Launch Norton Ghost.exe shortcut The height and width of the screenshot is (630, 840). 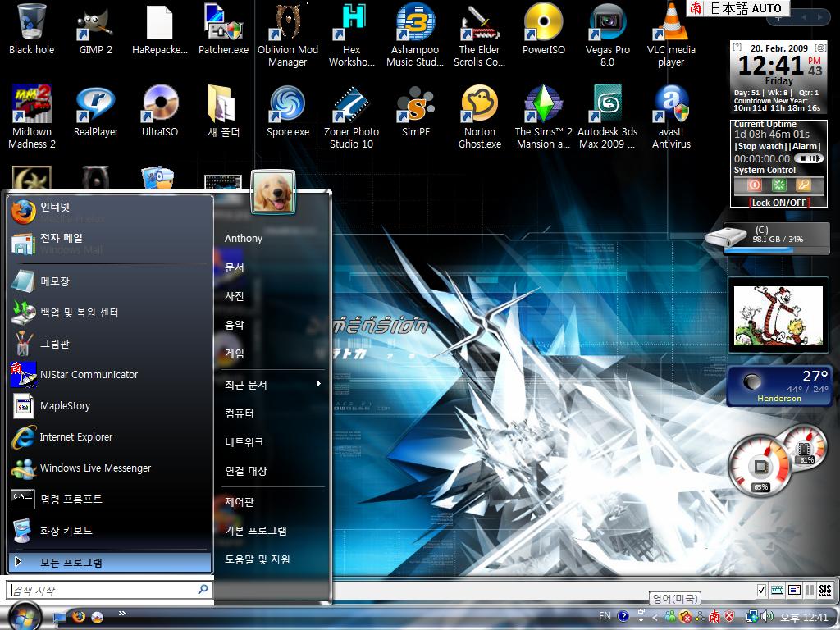coord(480,105)
